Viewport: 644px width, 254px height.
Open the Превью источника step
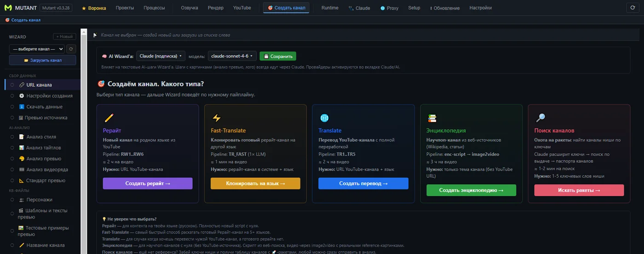(42, 117)
